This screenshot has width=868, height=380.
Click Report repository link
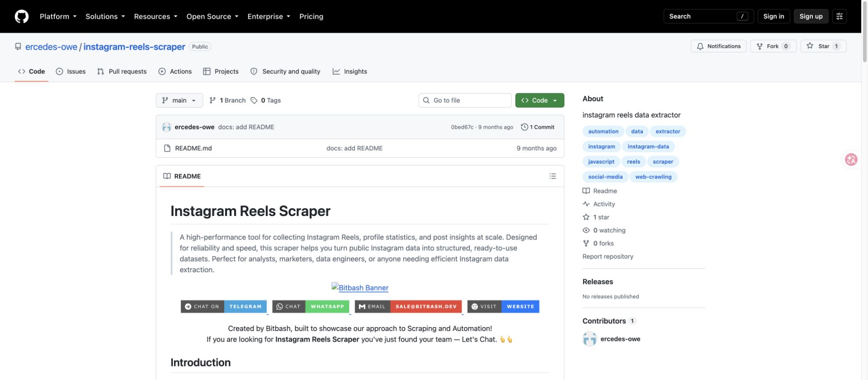pos(608,257)
